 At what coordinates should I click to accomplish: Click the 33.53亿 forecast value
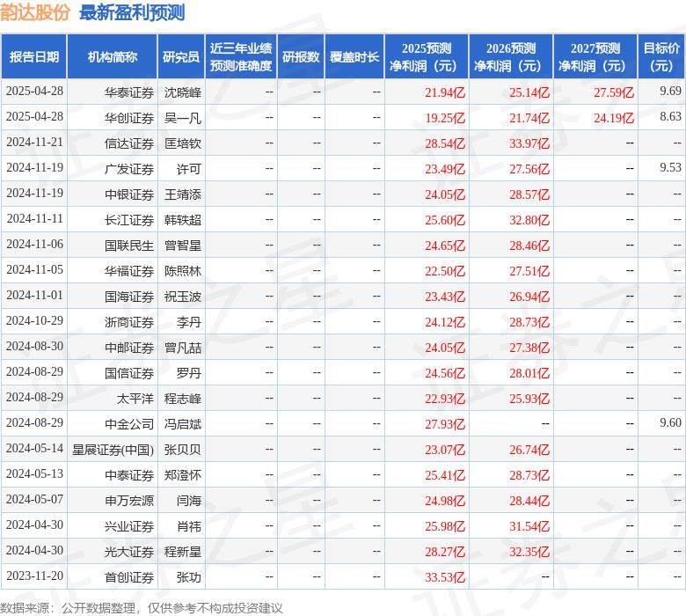pos(445,577)
